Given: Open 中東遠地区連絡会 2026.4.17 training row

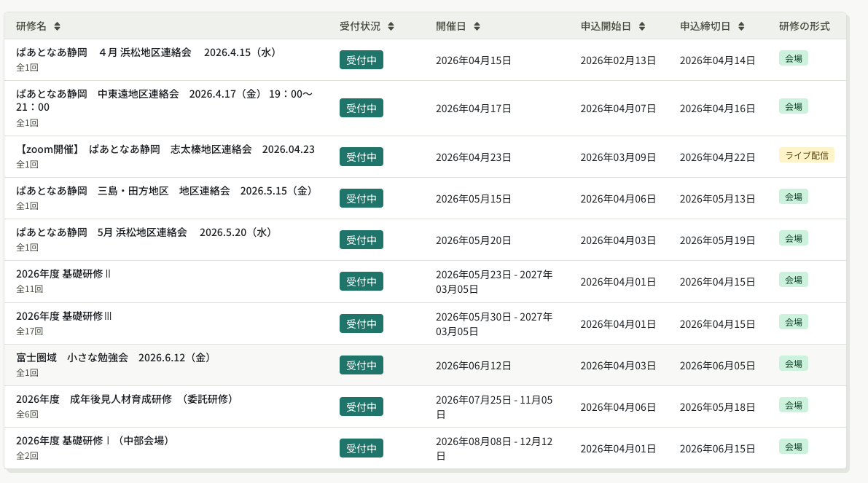Looking at the screenshot, I should pos(164,94).
